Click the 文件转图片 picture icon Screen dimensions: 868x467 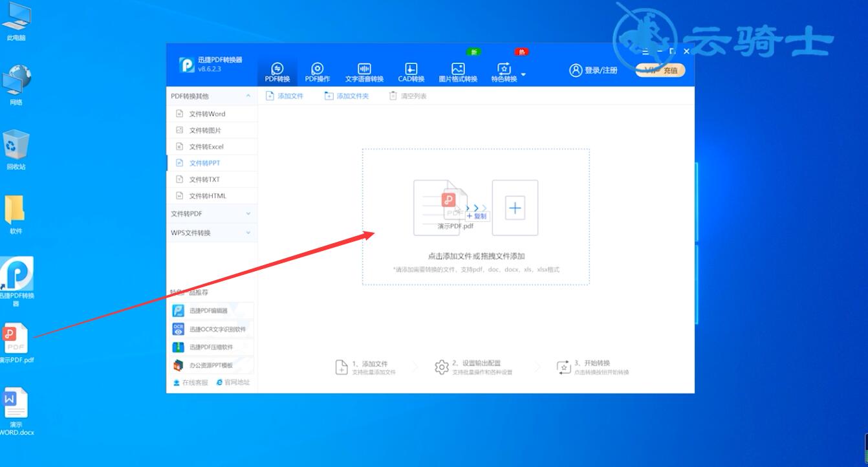(x=180, y=130)
